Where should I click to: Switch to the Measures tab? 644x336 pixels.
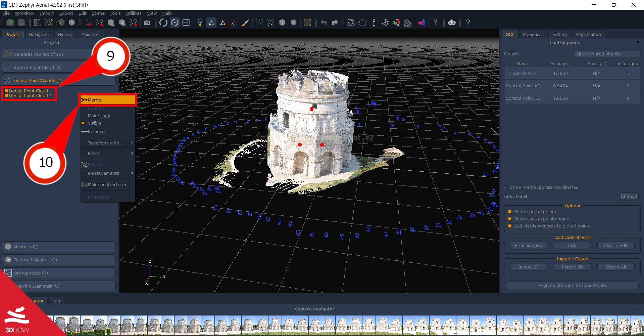click(533, 35)
